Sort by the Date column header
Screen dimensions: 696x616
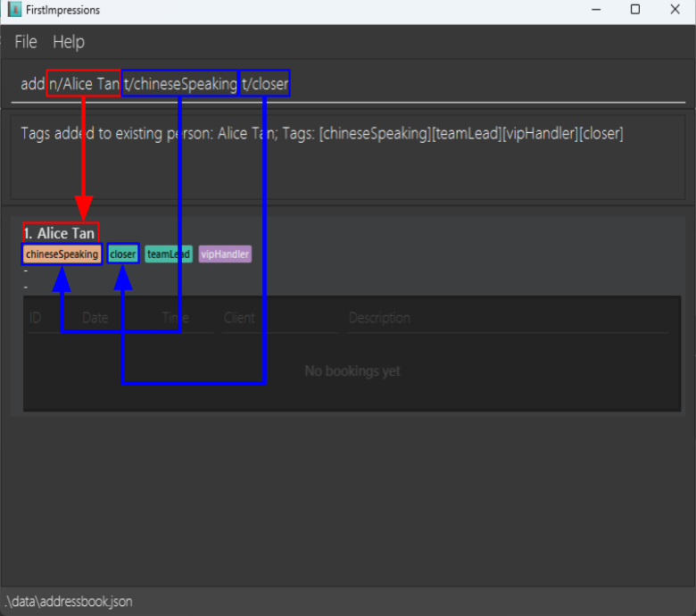(x=95, y=318)
